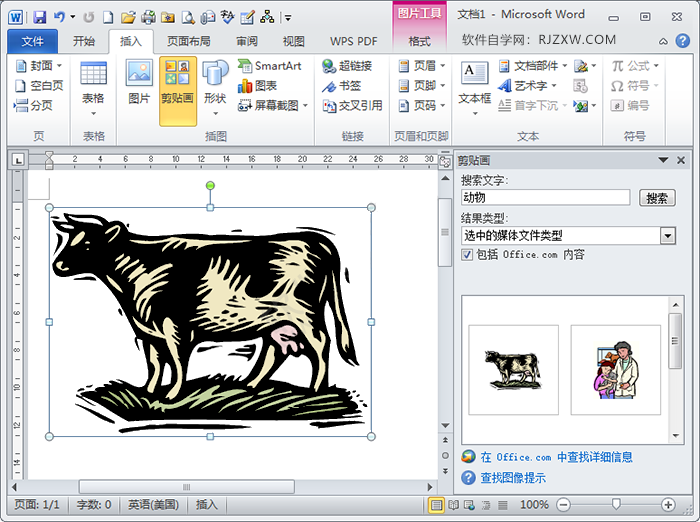
Task: Click the New blank document icon
Action: coord(108,17)
